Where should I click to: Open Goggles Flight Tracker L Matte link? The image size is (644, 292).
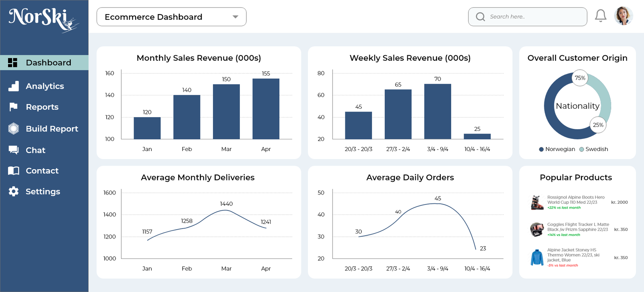click(x=578, y=227)
